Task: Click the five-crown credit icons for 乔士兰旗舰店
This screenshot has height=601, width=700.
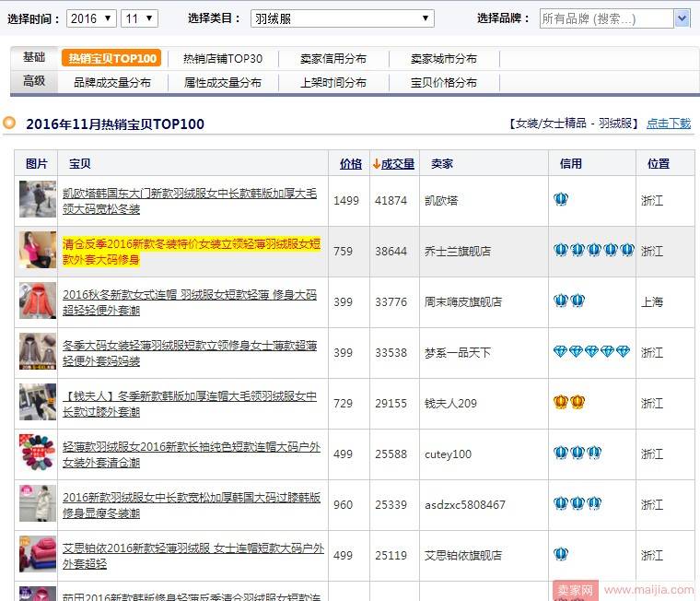Action: 594,249
